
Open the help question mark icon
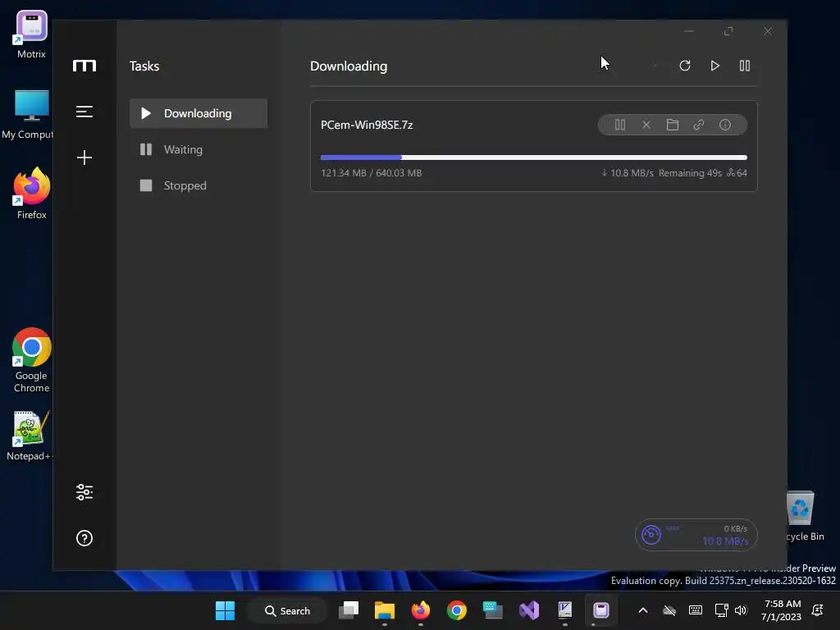click(x=84, y=538)
